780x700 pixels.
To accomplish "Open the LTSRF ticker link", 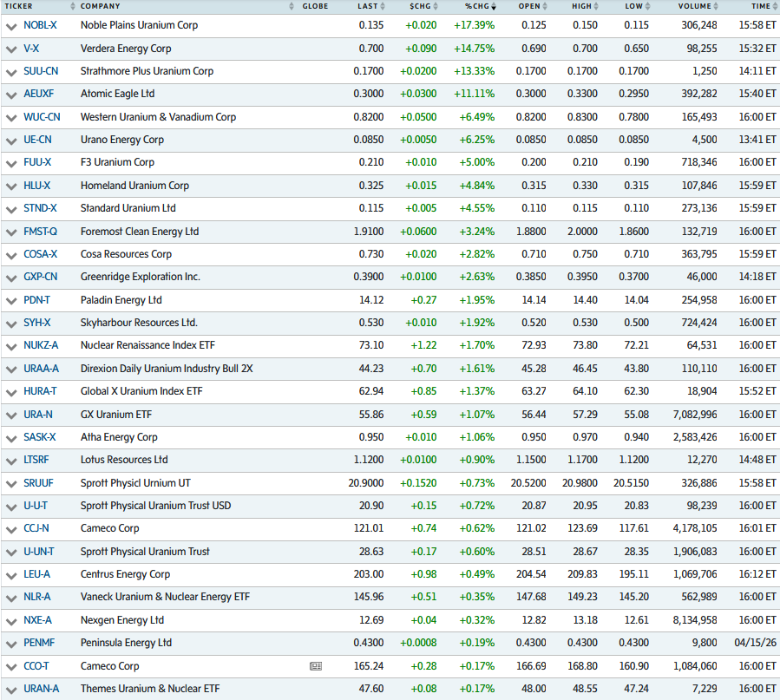I will point(36,460).
